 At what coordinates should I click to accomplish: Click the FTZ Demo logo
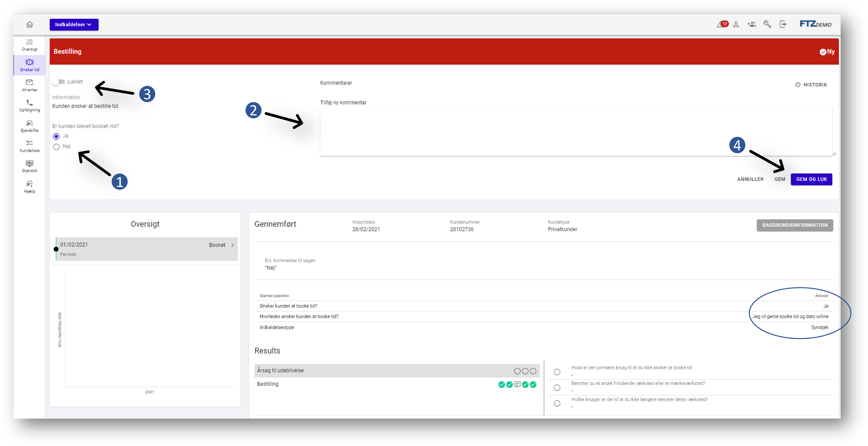click(815, 24)
